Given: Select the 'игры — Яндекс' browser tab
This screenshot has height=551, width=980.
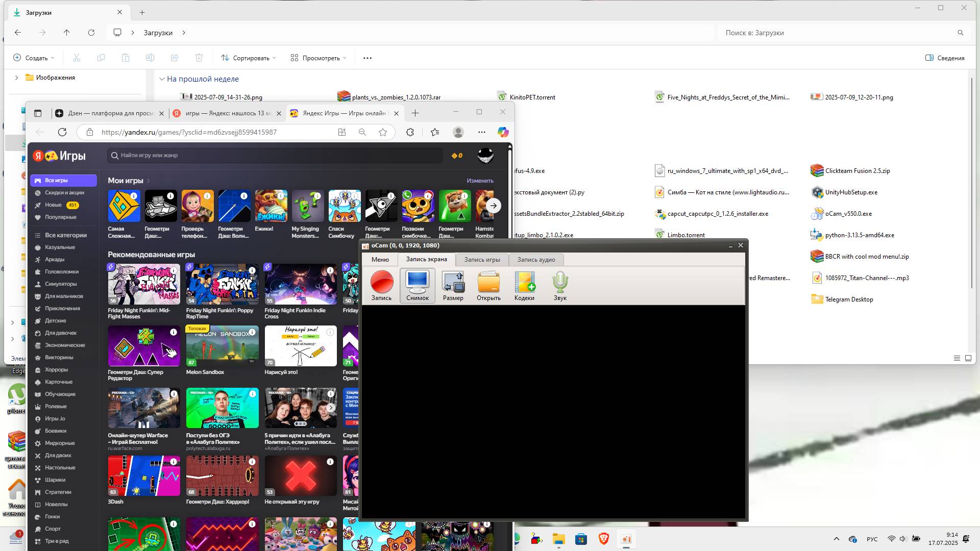Looking at the screenshot, I should click(x=227, y=113).
